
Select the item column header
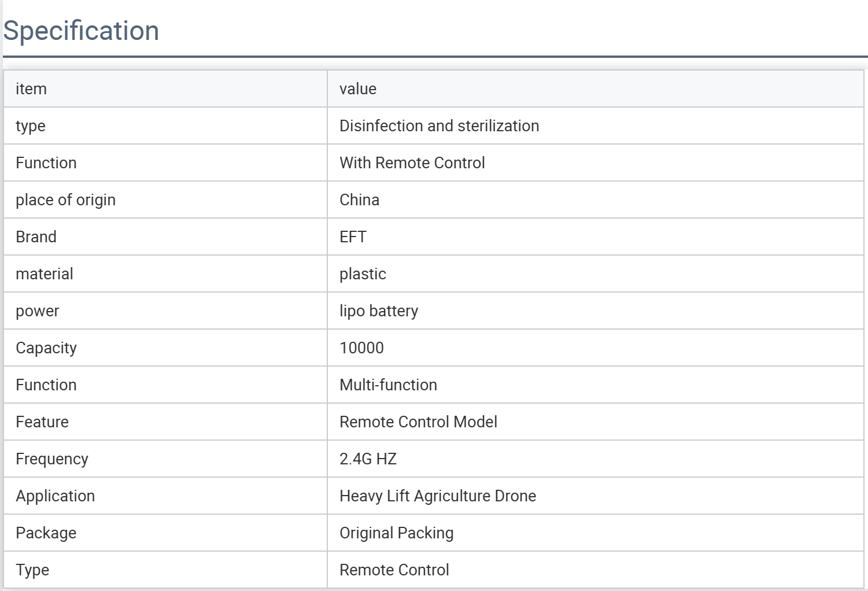(31, 88)
